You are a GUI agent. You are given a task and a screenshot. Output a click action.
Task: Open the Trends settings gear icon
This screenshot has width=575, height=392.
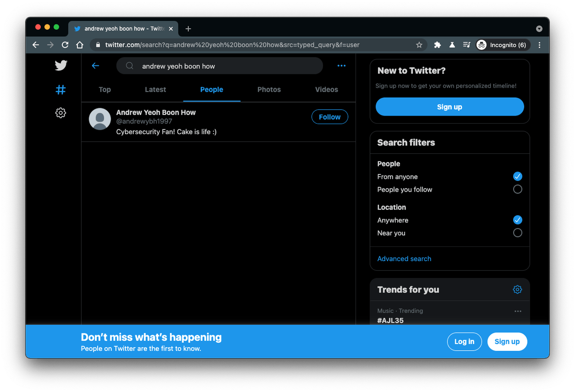(517, 289)
